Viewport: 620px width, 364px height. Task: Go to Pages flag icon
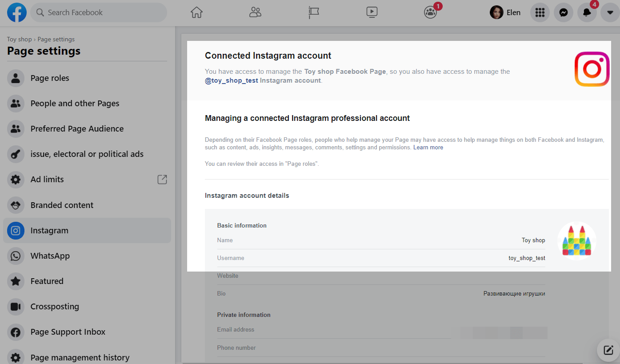314,12
